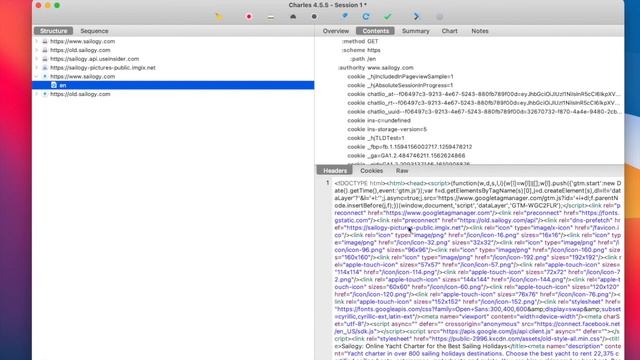The image size is (640, 360).
Task: Select the _hjAbsoluteSessionInProgress=1 cookie row
Action: point(469,85)
